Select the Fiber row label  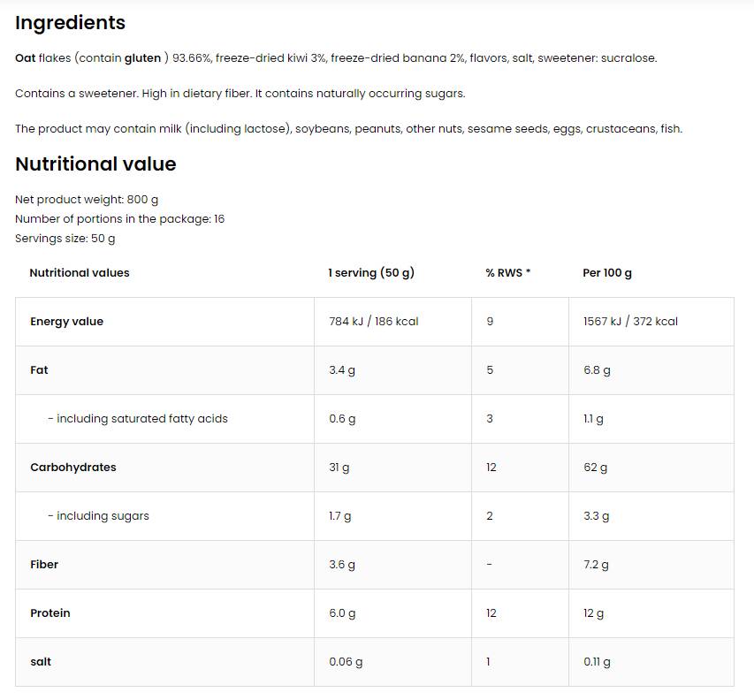[44, 565]
